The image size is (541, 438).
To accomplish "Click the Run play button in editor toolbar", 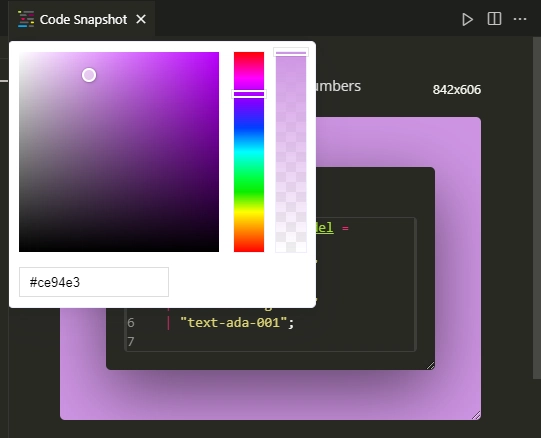I will (x=467, y=19).
